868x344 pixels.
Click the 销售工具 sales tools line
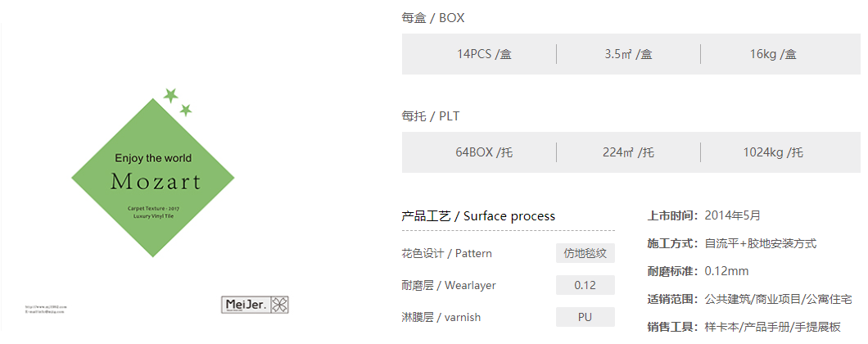point(744,327)
